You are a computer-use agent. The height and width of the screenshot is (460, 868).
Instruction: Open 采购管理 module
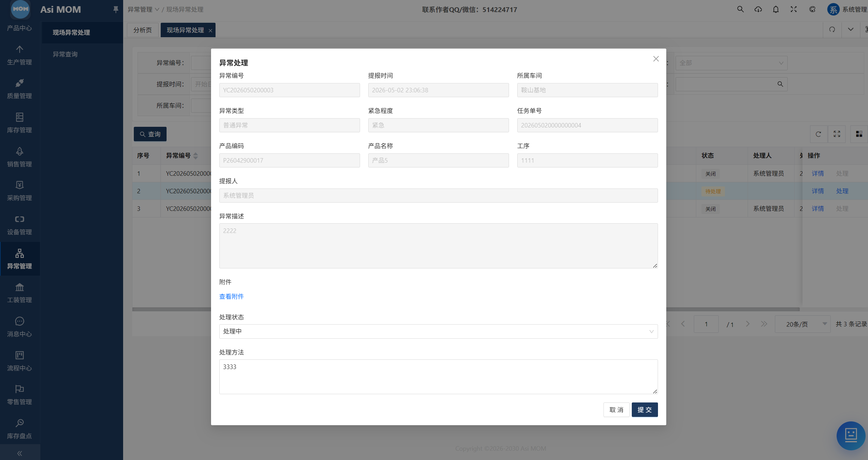coord(20,191)
